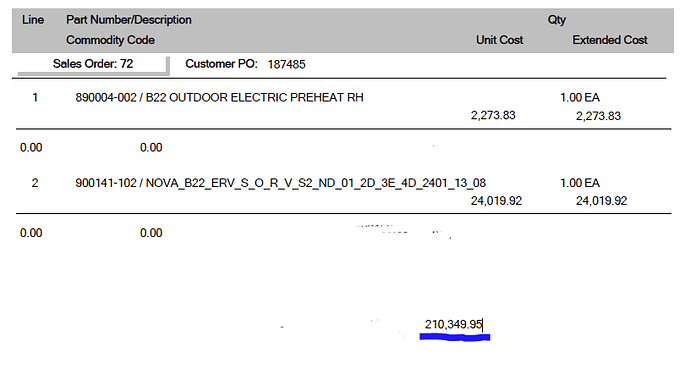Viewport: 690px width, 369px height.
Task: Click the 1.00 EA quantity on line 1
Action: pyautogui.click(x=580, y=98)
